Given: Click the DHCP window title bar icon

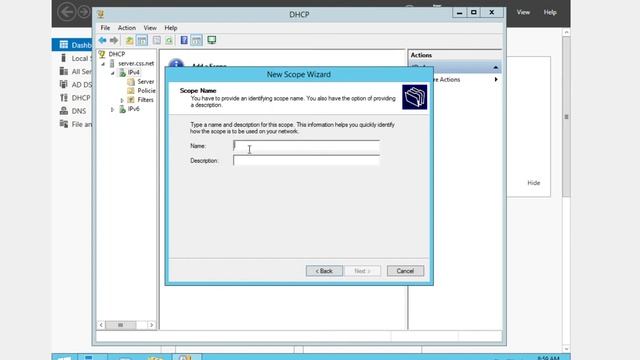Looking at the screenshot, I should pos(101,14).
